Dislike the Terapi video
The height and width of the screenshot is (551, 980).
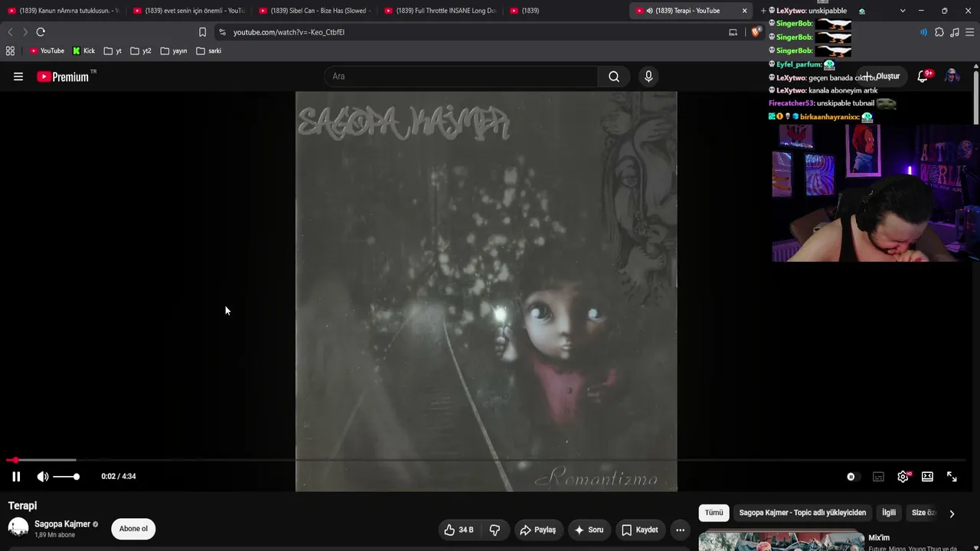tap(495, 530)
